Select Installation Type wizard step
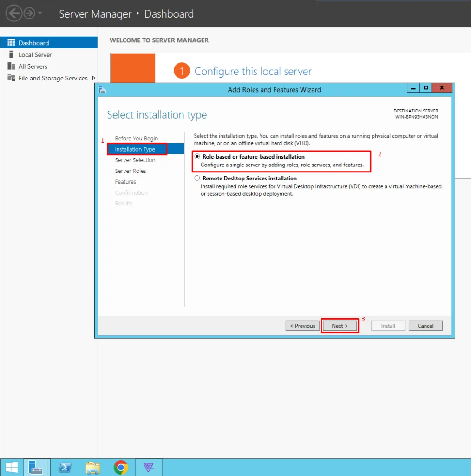 coord(145,149)
